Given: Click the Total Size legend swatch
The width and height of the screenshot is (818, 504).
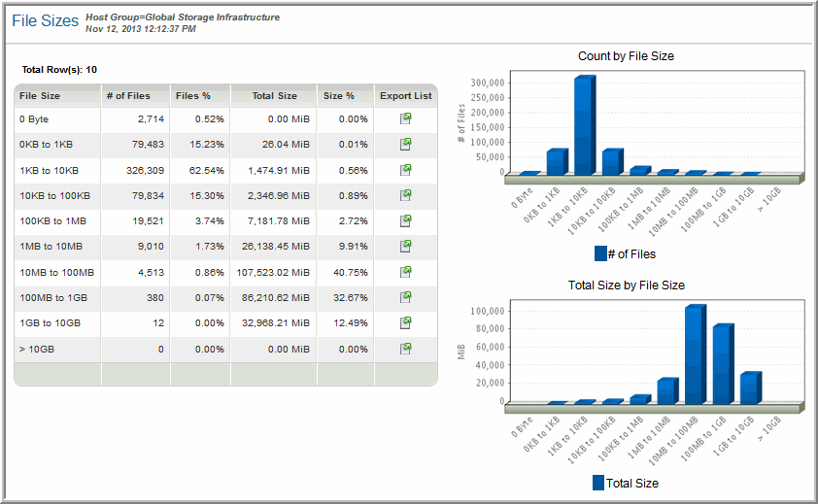Looking at the screenshot, I should click(598, 483).
